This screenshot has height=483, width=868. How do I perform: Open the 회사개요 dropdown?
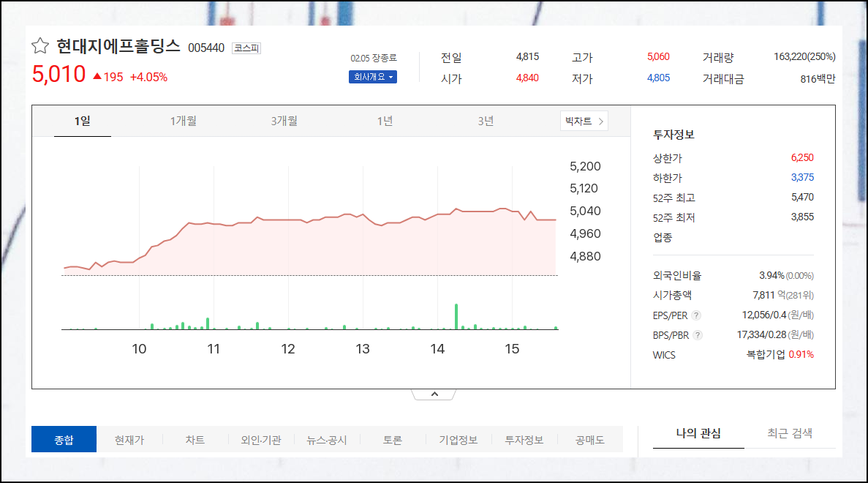(x=372, y=77)
